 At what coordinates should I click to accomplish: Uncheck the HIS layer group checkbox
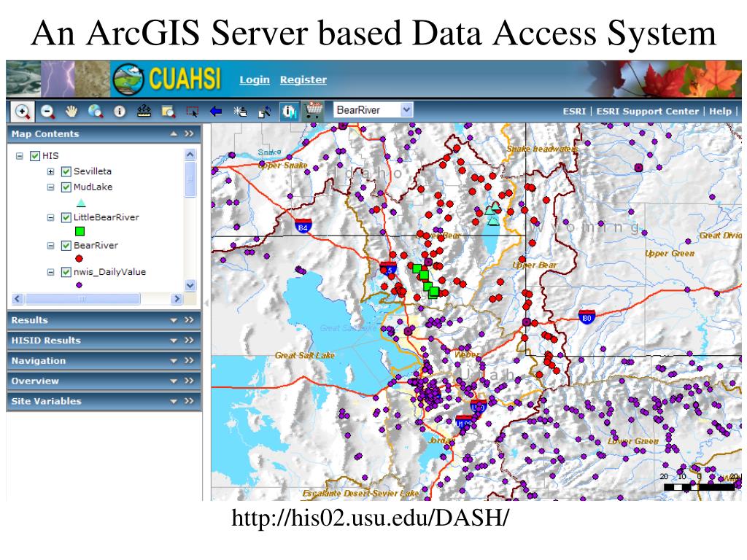(35, 156)
